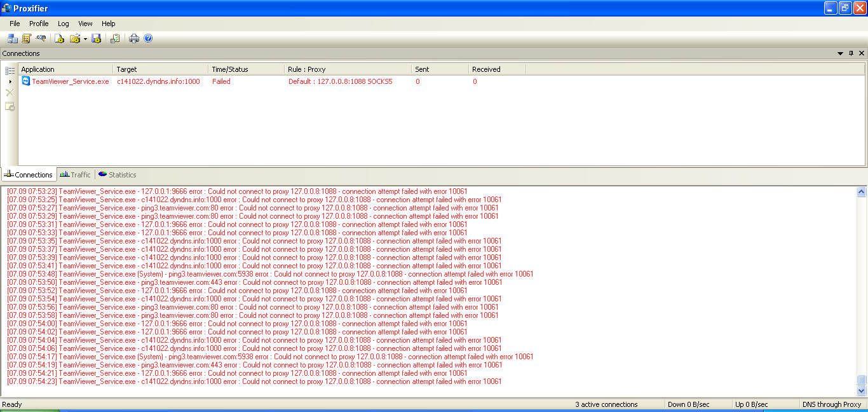The height and width of the screenshot is (412, 868).
Task: Open the File menu
Action: 15,24
